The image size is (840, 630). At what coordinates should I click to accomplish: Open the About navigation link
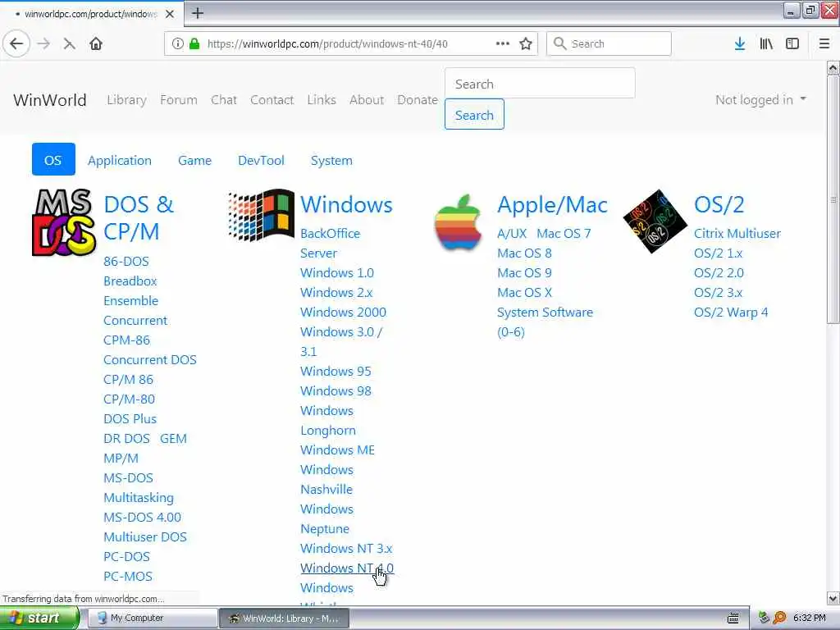[x=367, y=99]
